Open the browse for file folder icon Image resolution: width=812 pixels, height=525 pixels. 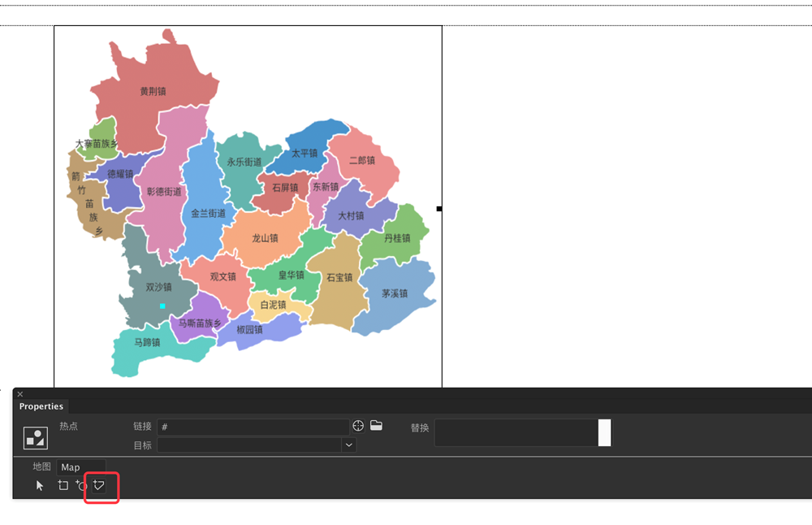pyautogui.click(x=376, y=426)
